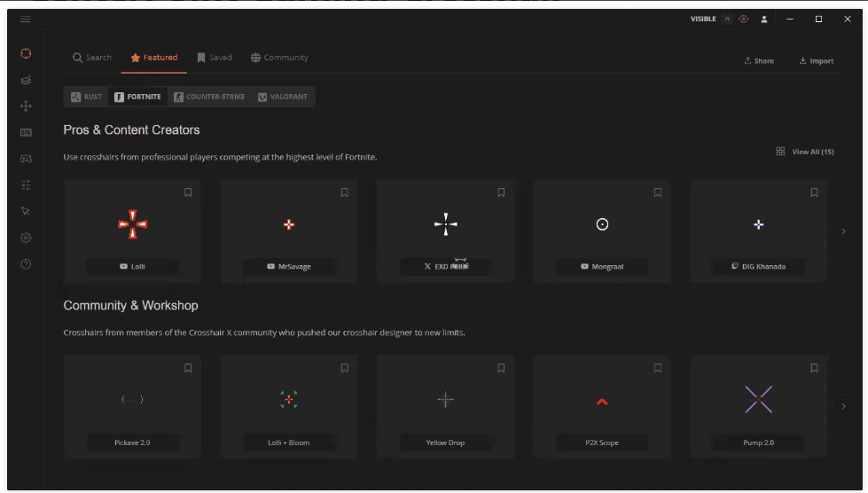Click the Import button
This screenshot has height=493, width=868.
click(x=817, y=61)
